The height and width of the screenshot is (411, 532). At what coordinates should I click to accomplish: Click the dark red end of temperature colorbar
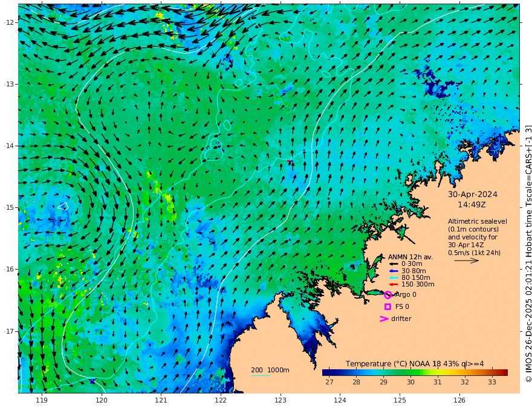pos(504,373)
